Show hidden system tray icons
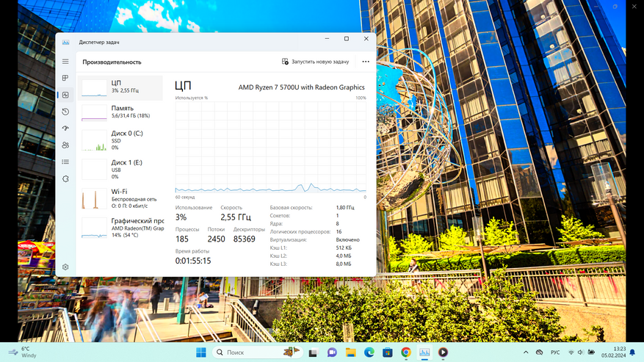 coord(526,352)
